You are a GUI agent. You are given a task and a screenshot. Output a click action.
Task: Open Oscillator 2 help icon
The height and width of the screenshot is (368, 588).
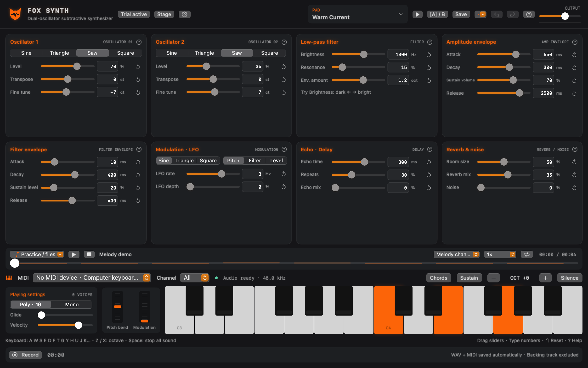click(x=284, y=42)
